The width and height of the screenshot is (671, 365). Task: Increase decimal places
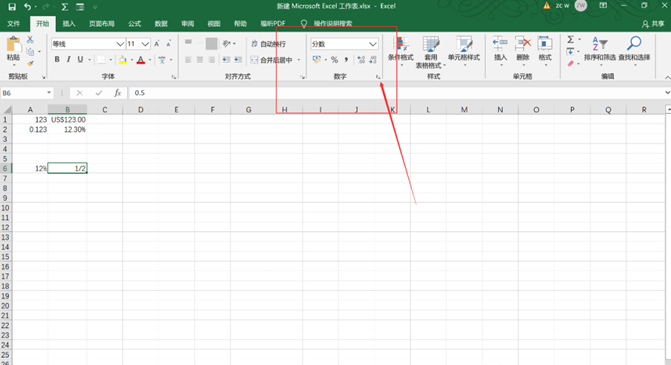coord(361,60)
